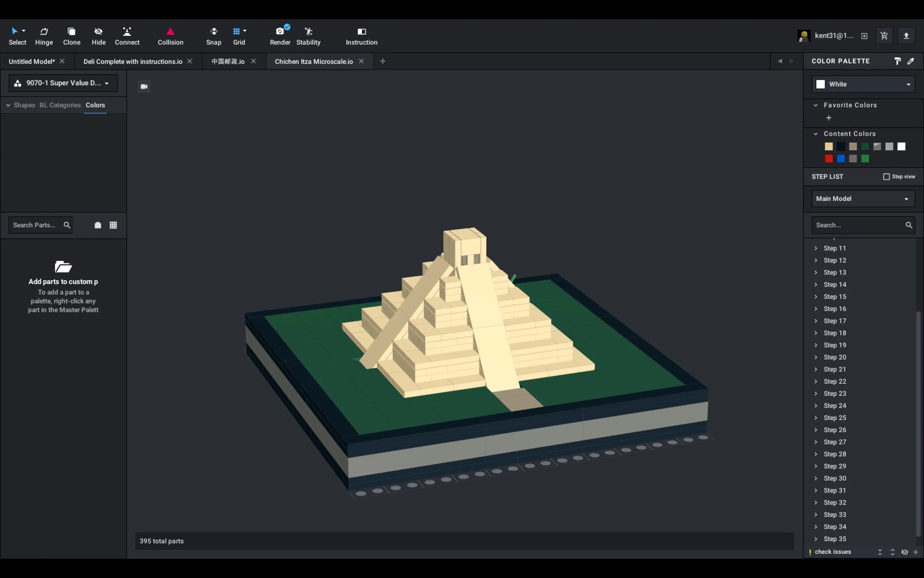The image size is (924, 578).
Task: Select the Hinge tool
Action: point(44,36)
